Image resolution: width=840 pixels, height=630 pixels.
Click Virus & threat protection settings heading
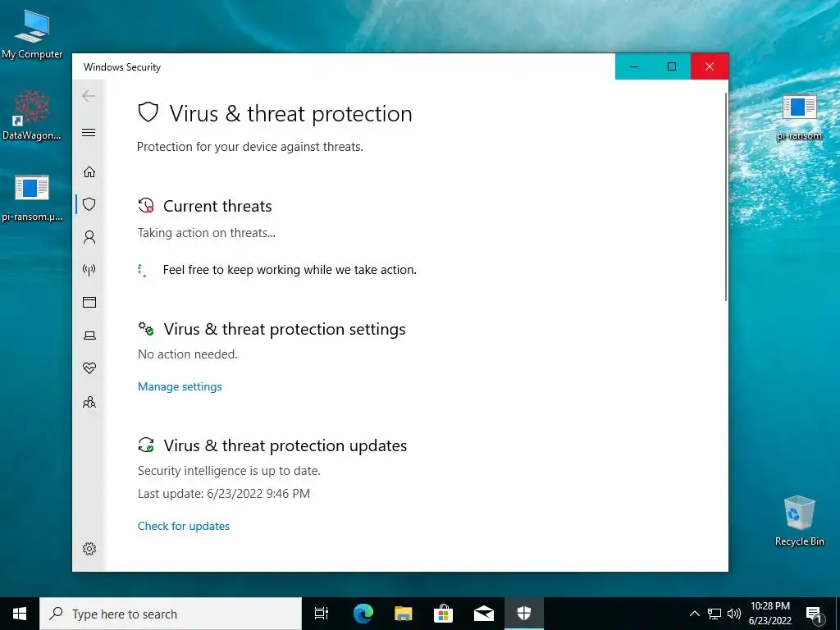click(285, 329)
